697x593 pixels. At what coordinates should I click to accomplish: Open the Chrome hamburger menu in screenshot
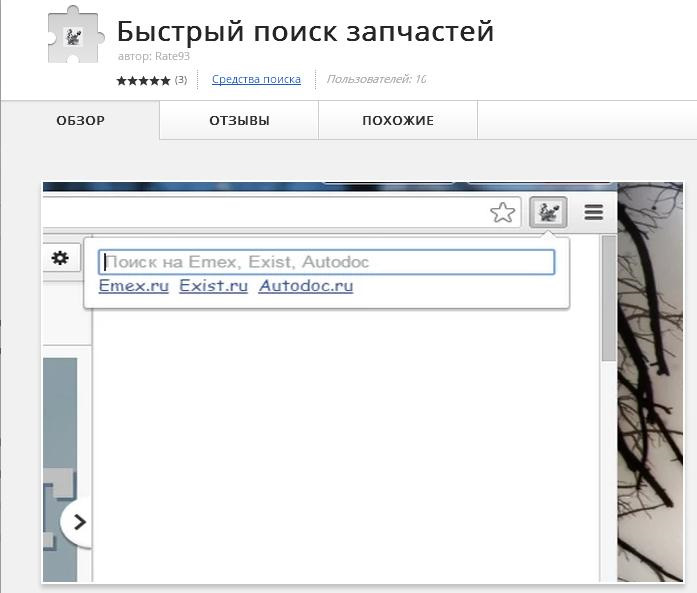tap(593, 212)
